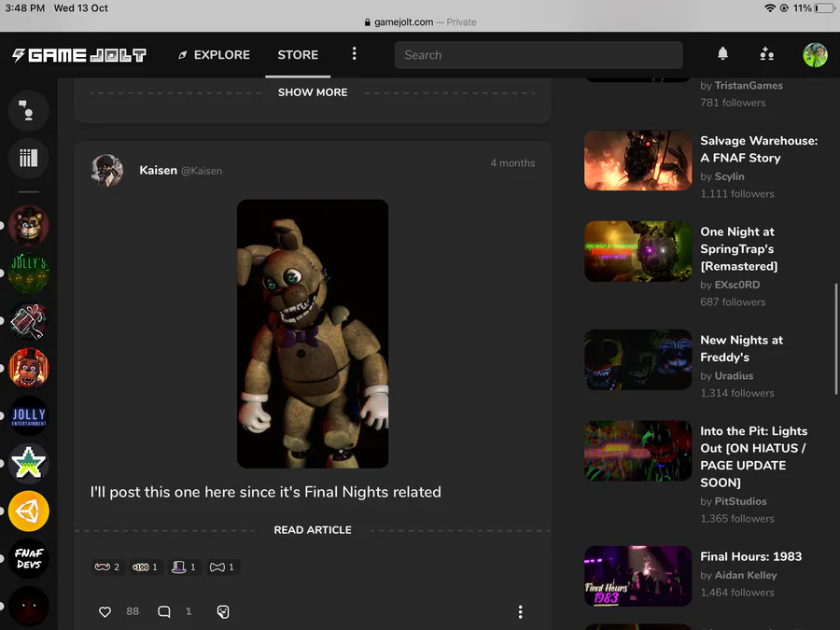
Task: Open New Nights at Freddy's title
Action: 741,348
